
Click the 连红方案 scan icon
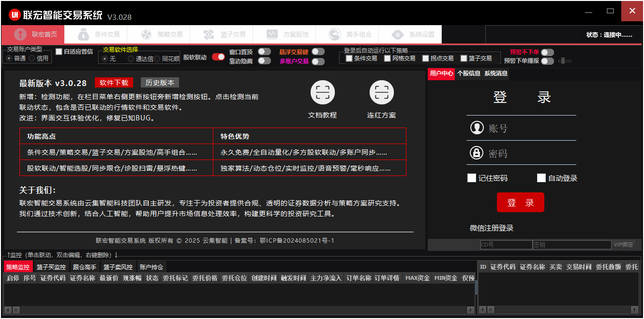(381, 92)
